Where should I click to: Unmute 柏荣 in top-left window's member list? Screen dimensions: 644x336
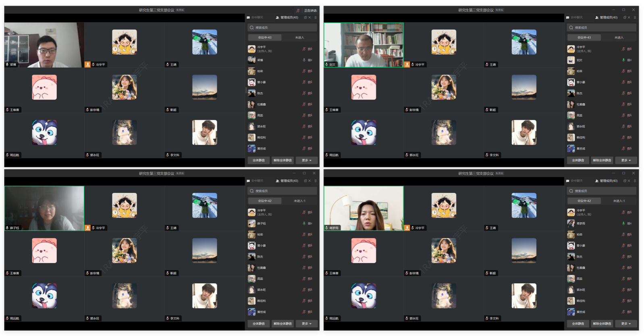coord(304,71)
